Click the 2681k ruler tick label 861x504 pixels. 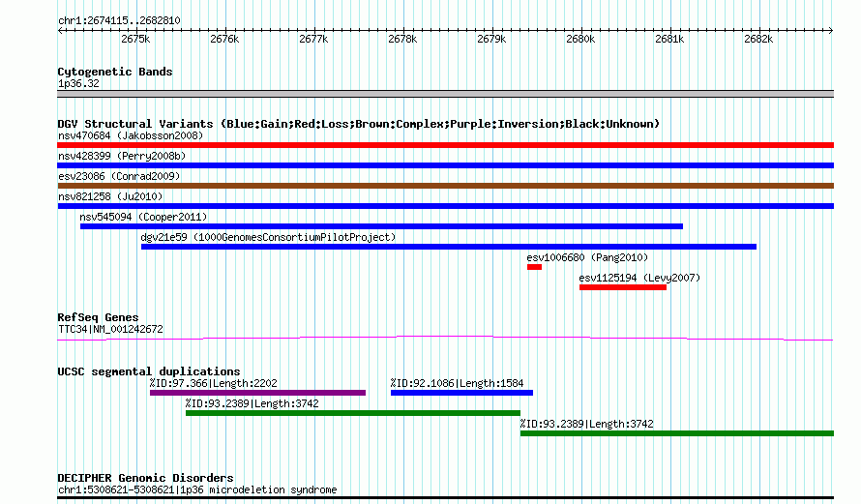pyautogui.click(x=669, y=39)
